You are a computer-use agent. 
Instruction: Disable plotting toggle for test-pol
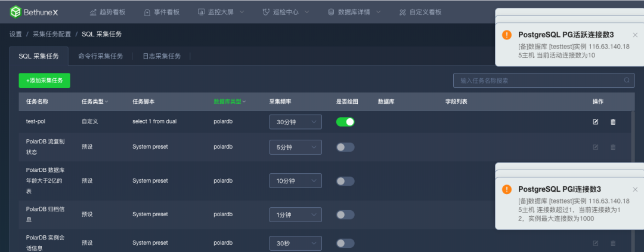[345, 122]
